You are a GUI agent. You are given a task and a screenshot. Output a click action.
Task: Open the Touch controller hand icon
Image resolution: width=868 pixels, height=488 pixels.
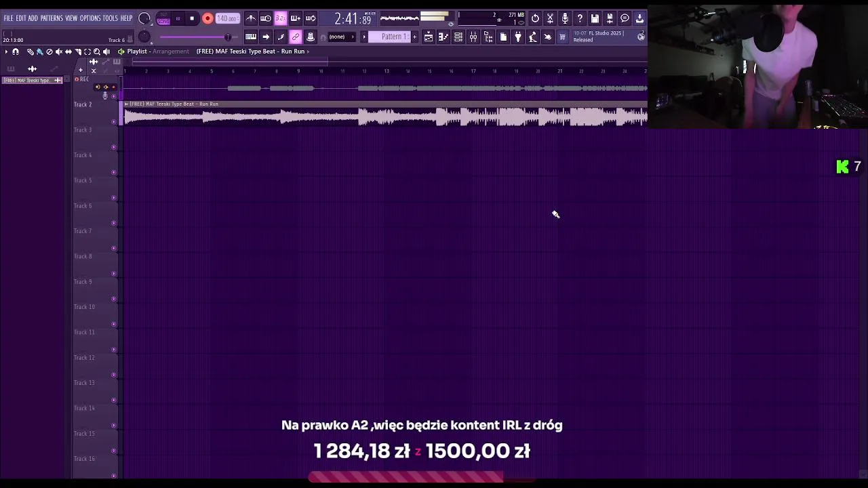pyautogui.click(x=548, y=37)
